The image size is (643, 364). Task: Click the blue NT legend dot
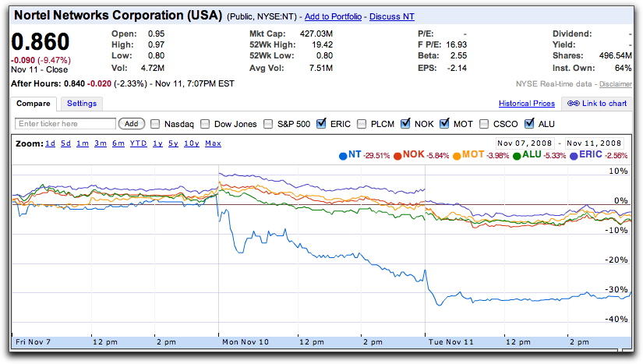[343, 156]
